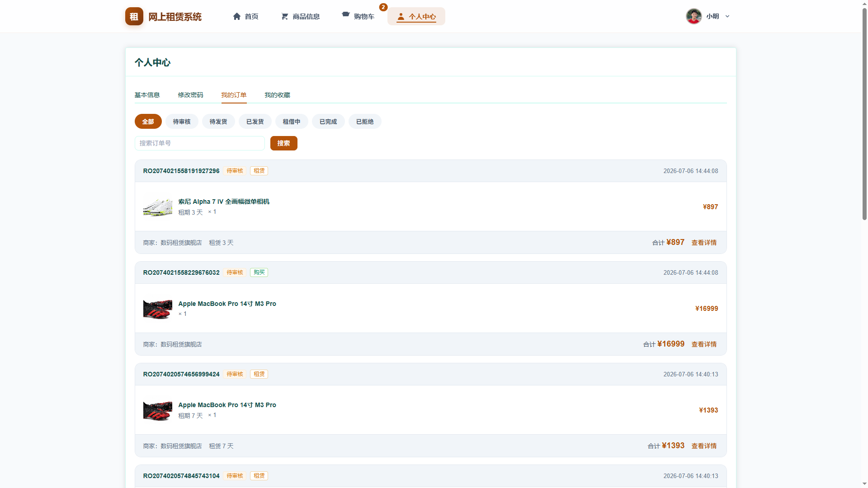Click order number RO2074021558229676032
The image size is (868, 488).
pos(181,272)
